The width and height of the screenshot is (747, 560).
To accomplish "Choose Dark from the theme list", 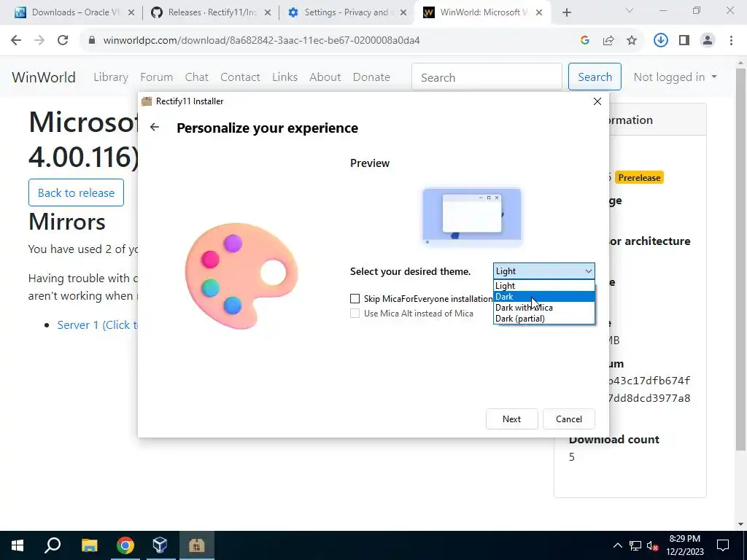I will [544, 297].
